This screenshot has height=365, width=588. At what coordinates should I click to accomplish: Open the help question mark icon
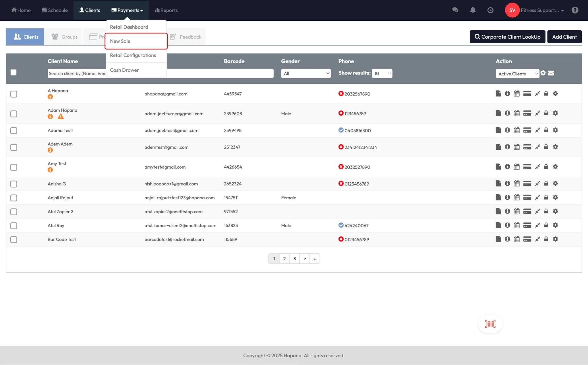click(x=575, y=10)
